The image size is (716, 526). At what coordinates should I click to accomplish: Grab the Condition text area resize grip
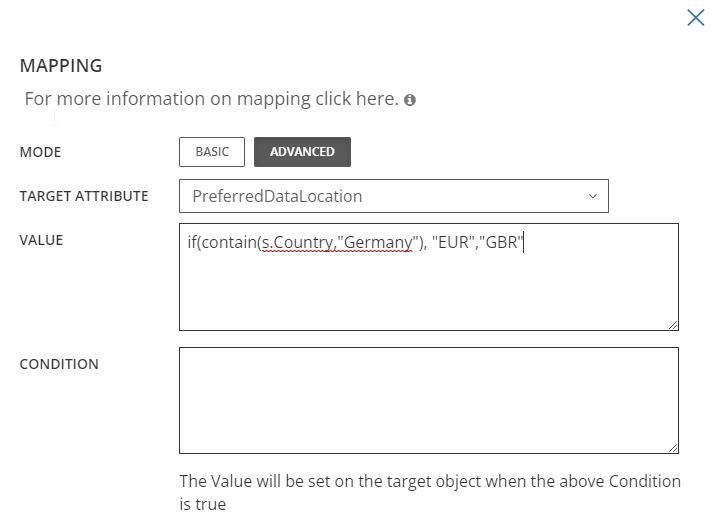[x=673, y=448]
